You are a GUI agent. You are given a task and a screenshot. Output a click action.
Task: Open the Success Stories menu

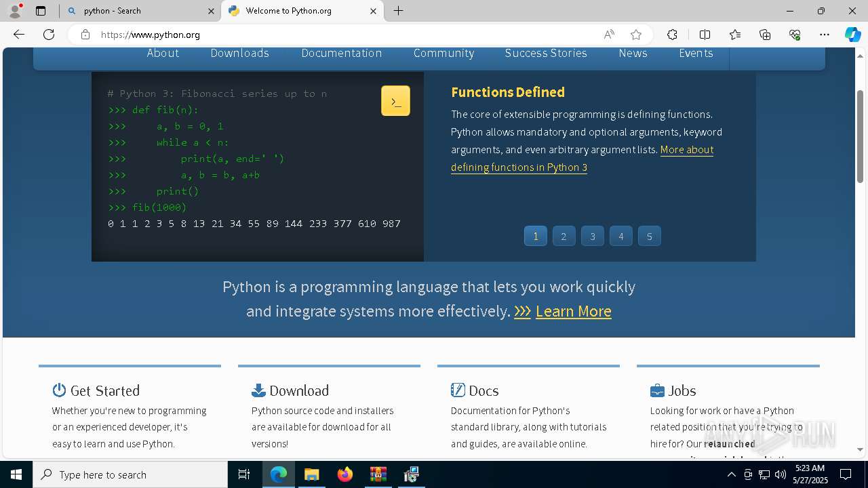(x=546, y=53)
